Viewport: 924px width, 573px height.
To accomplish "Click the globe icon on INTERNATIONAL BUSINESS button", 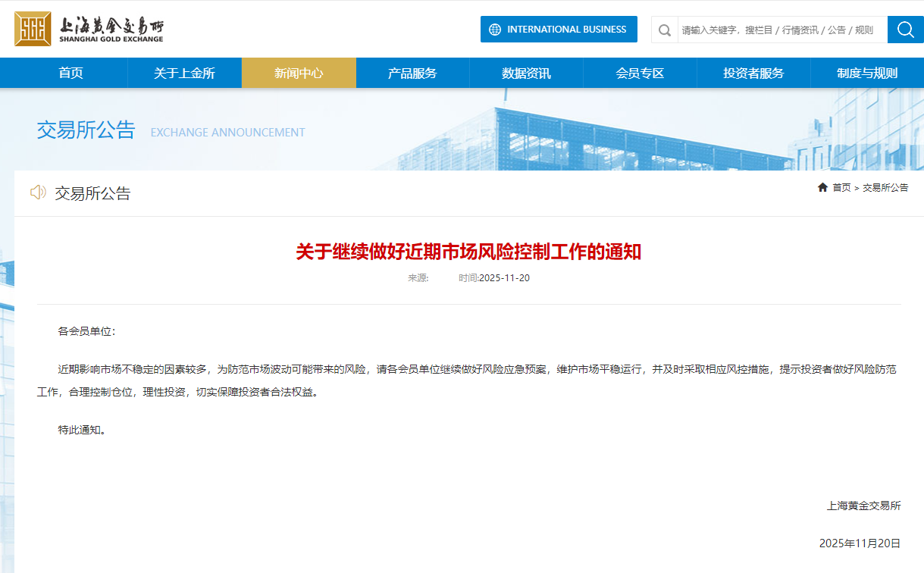I will pyautogui.click(x=496, y=29).
